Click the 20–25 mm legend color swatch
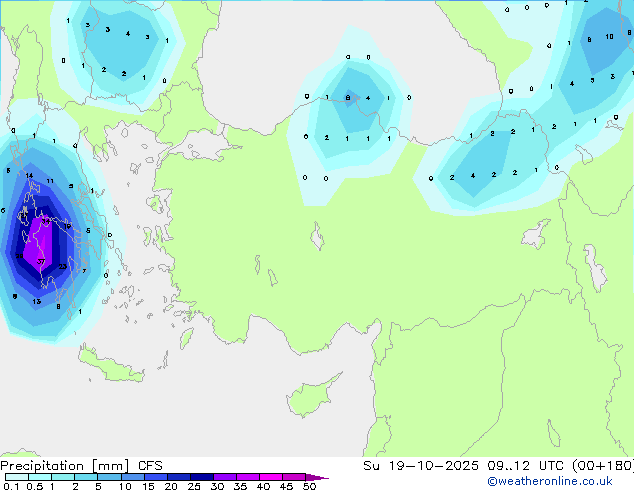634x490 pixels. [178, 477]
